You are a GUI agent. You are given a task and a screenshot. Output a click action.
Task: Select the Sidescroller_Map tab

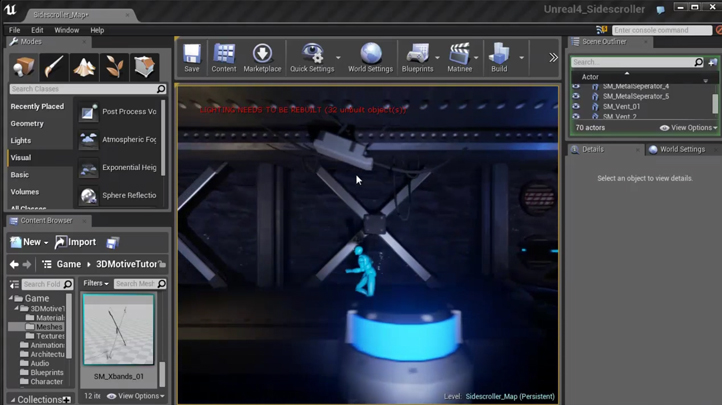(x=61, y=15)
